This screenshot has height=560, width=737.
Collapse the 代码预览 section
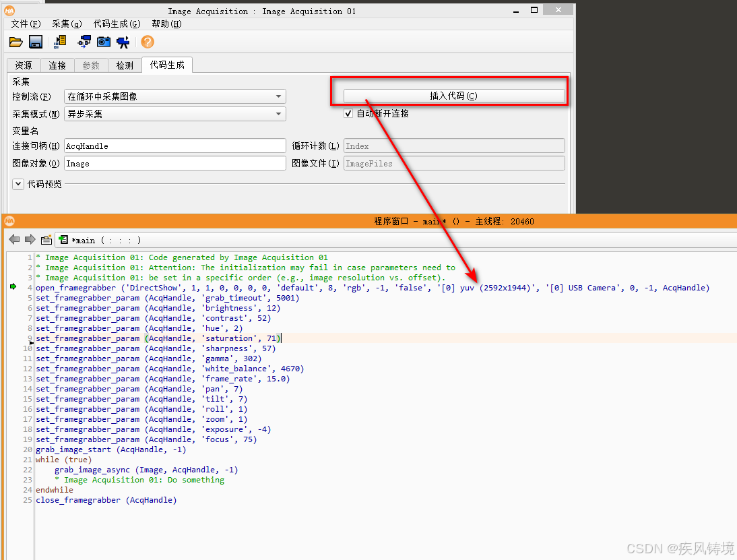(x=18, y=184)
